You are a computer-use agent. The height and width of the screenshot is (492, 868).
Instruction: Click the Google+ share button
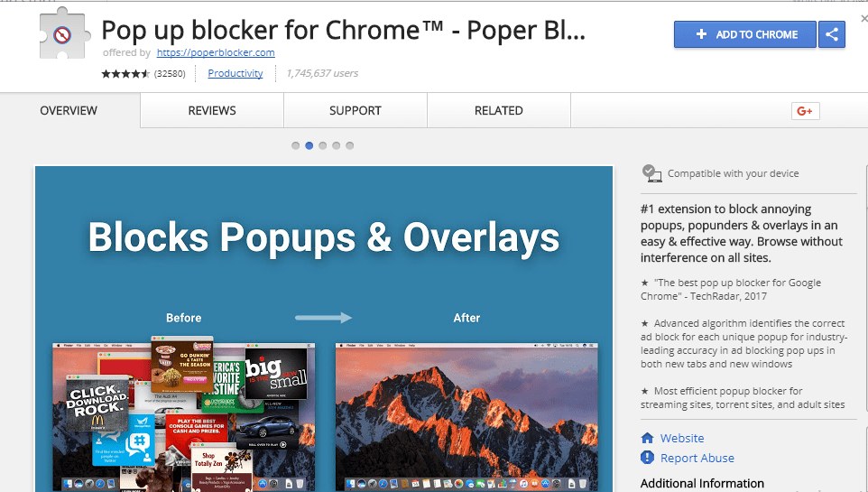805,111
